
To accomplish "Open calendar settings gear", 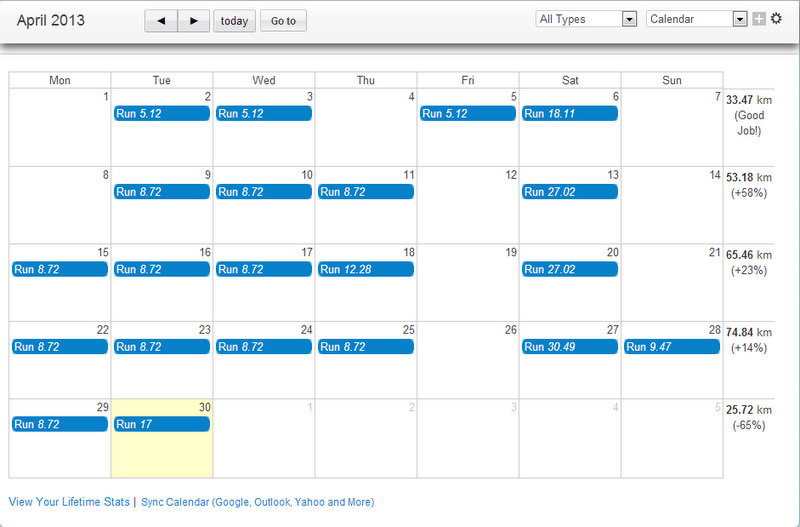I will (x=776, y=18).
